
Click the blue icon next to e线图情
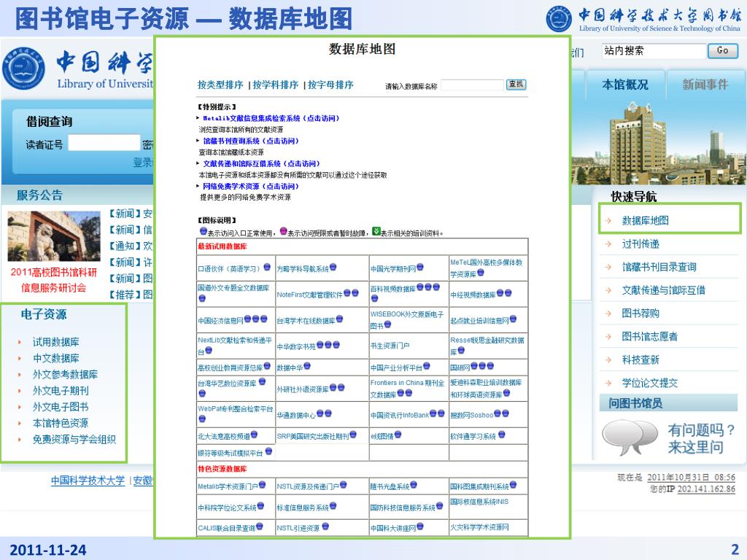pyautogui.click(x=398, y=435)
